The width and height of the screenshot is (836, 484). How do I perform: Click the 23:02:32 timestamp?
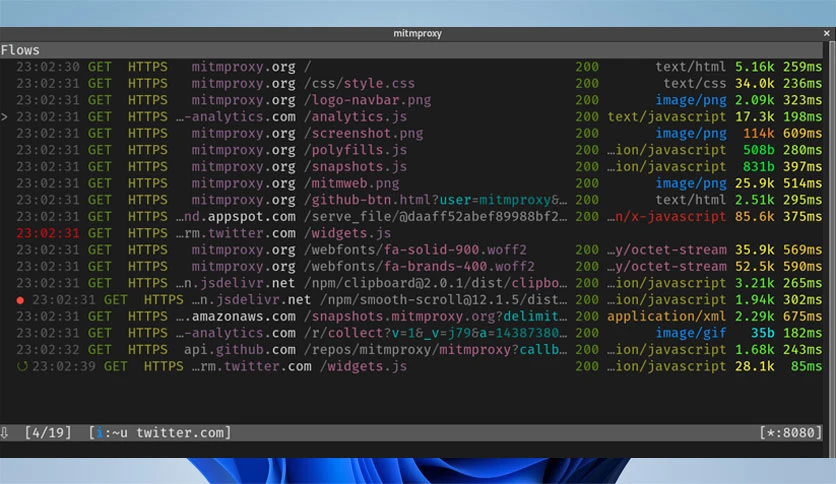coord(48,350)
